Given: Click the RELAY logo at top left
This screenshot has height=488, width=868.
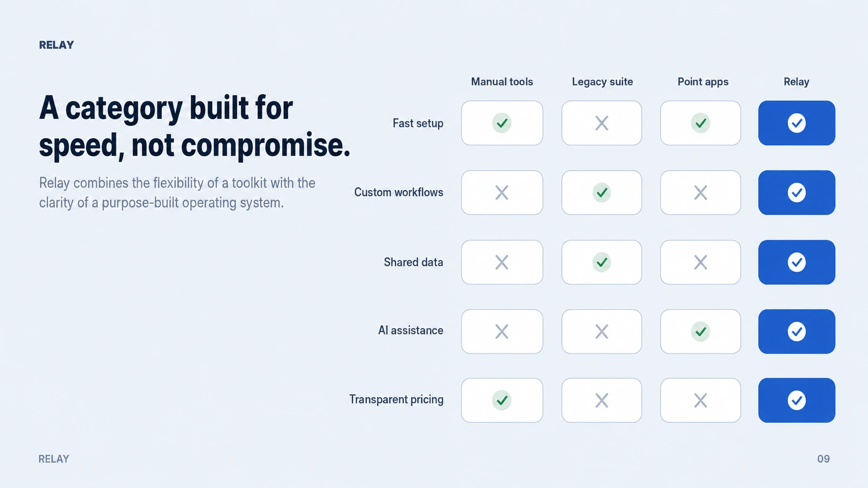Looking at the screenshot, I should [x=56, y=45].
